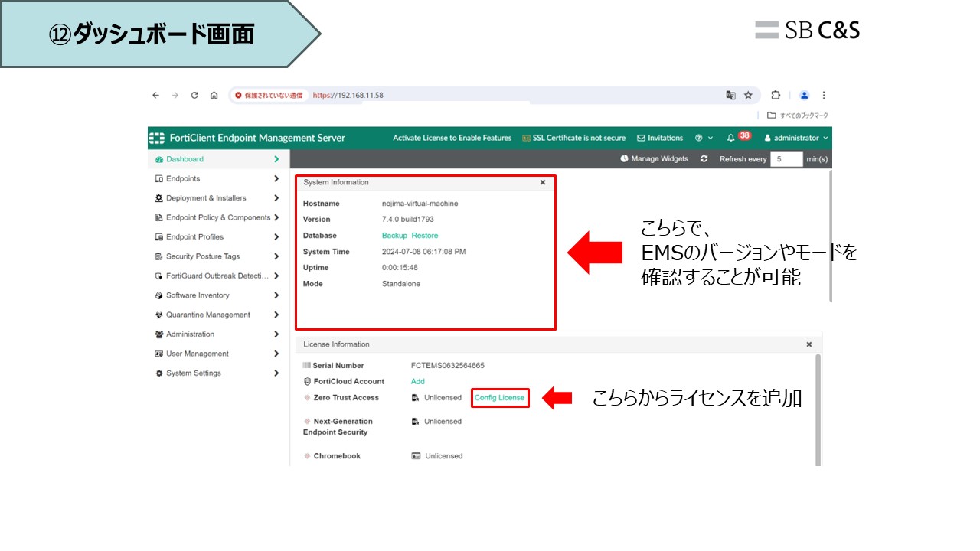This screenshot has height=551, width=980.
Task: Bookmark page with the star icon
Action: [748, 96]
